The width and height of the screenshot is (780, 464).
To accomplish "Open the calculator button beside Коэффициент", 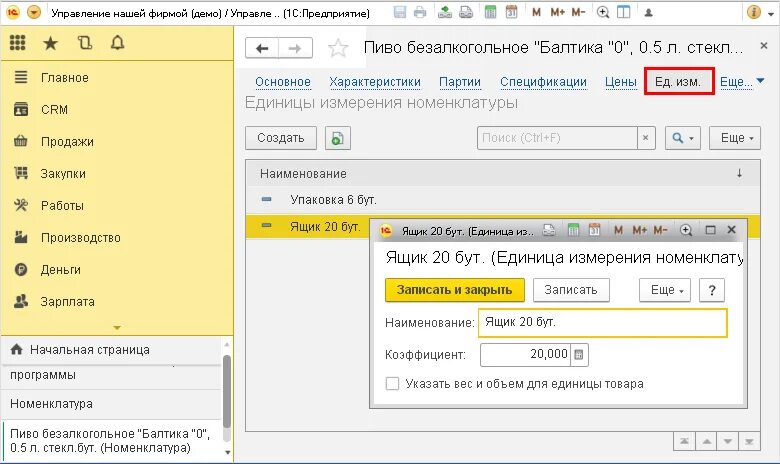I will click(579, 355).
